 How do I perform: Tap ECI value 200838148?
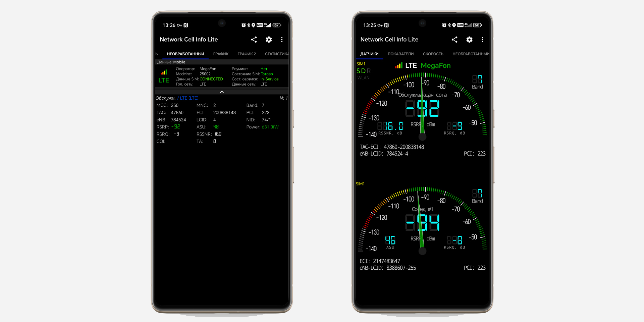224,113
